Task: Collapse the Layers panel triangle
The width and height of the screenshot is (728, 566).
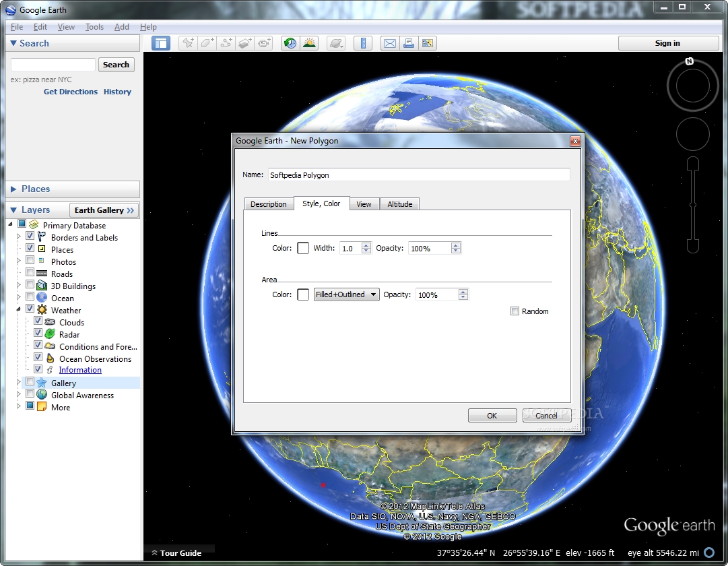Action: (x=13, y=210)
